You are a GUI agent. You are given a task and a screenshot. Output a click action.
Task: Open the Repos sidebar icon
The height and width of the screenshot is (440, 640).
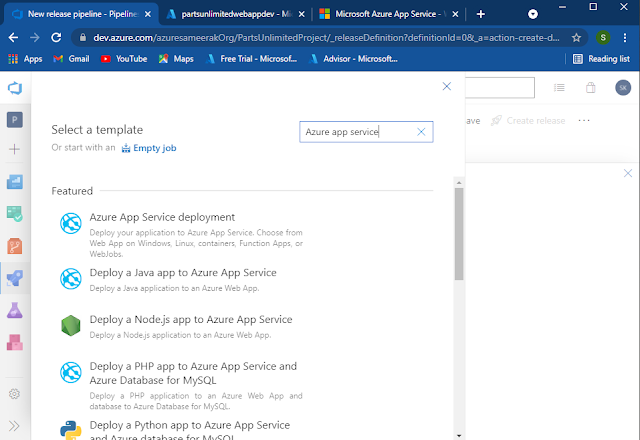(x=15, y=246)
